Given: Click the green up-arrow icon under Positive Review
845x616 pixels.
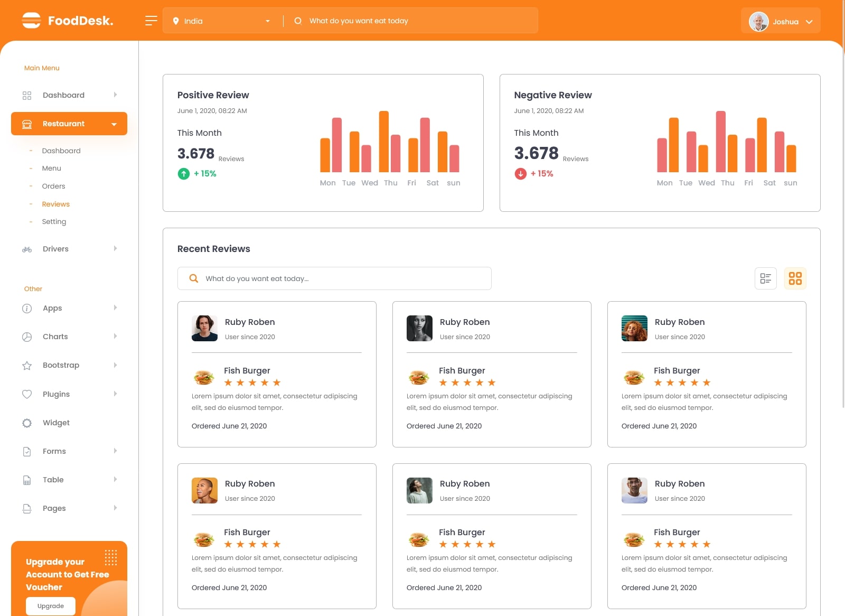Looking at the screenshot, I should [183, 174].
